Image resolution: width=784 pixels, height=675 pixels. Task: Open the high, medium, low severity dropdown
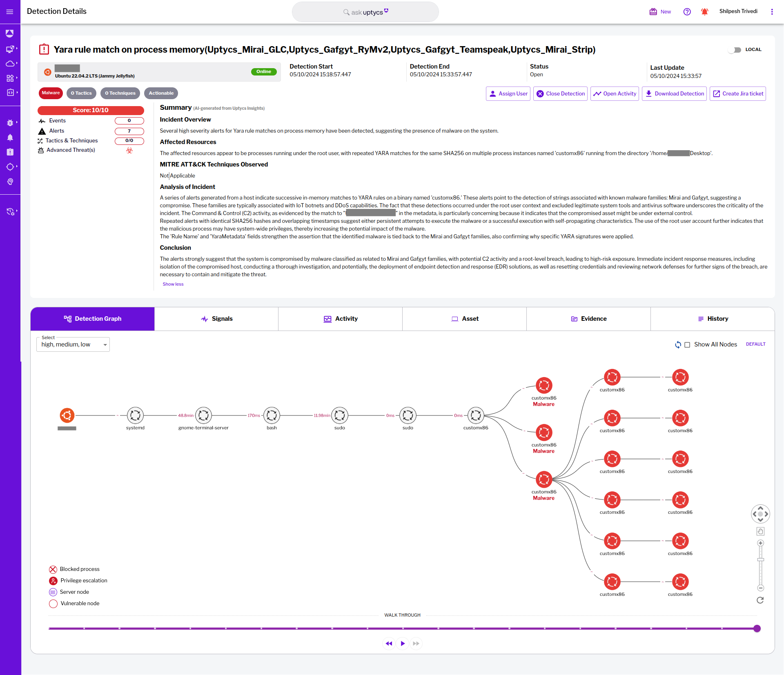point(73,344)
